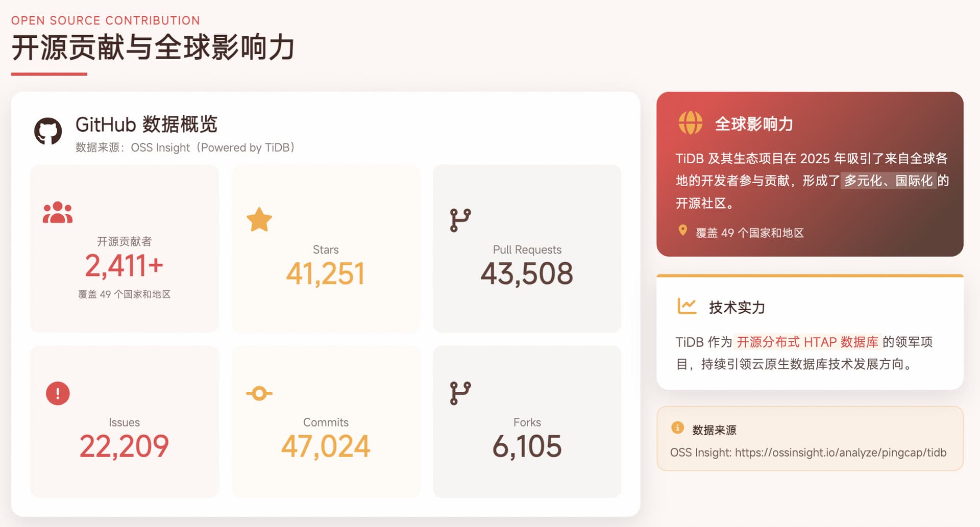Click the Forks branch icon
The height and width of the screenshot is (527, 980).
pos(460,393)
